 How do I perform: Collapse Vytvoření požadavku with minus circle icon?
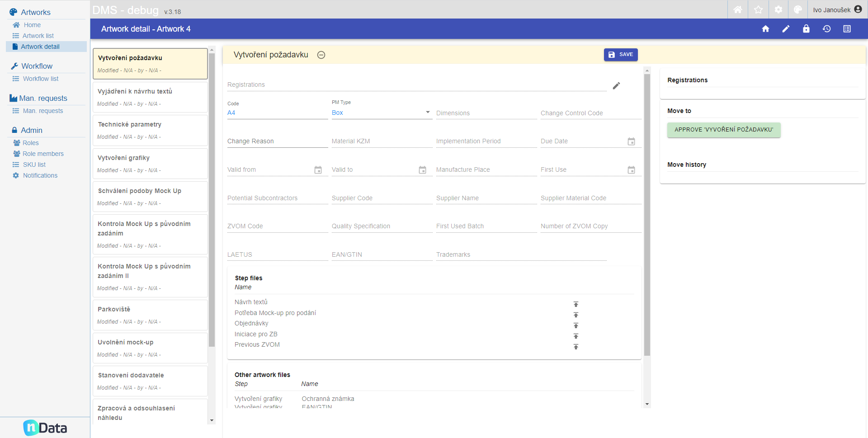click(x=321, y=55)
